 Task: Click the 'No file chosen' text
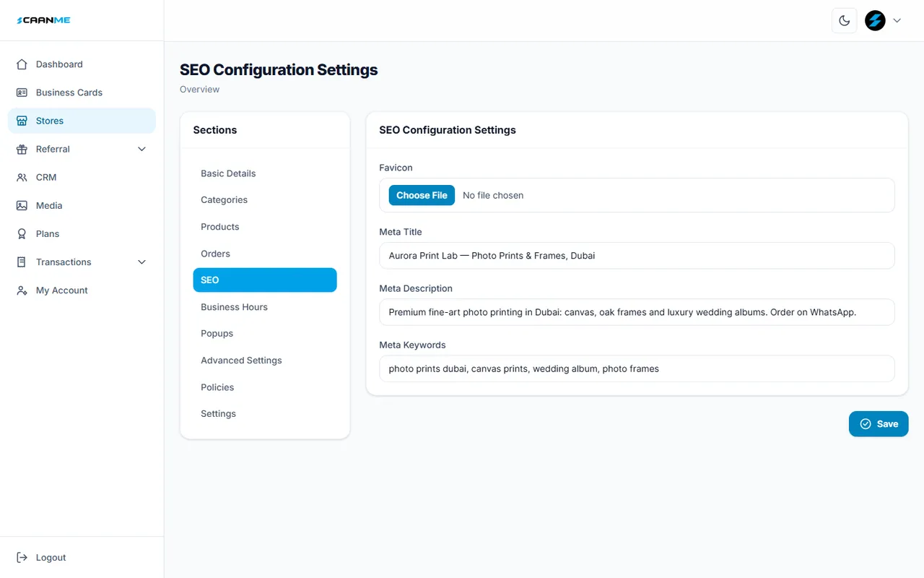pos(493,195)
